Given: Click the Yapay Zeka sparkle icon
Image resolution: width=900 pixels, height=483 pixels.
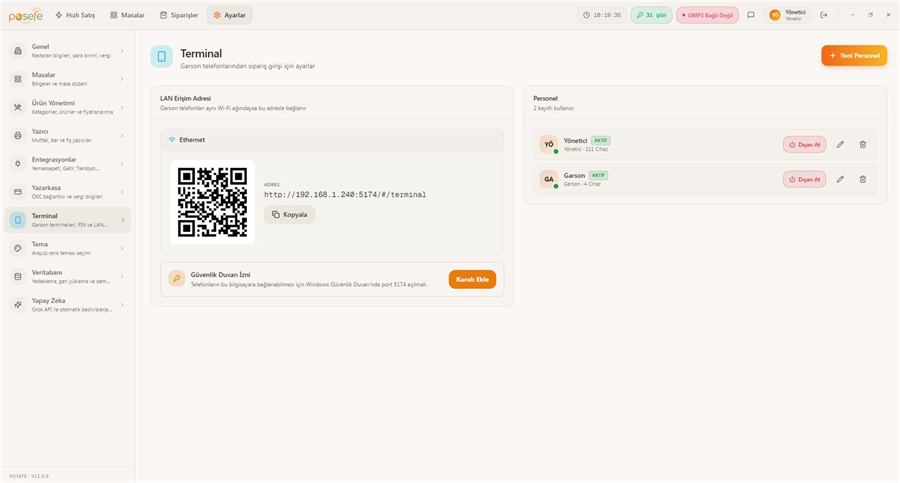Looking at the screenshot, I should tap(18, 304).
